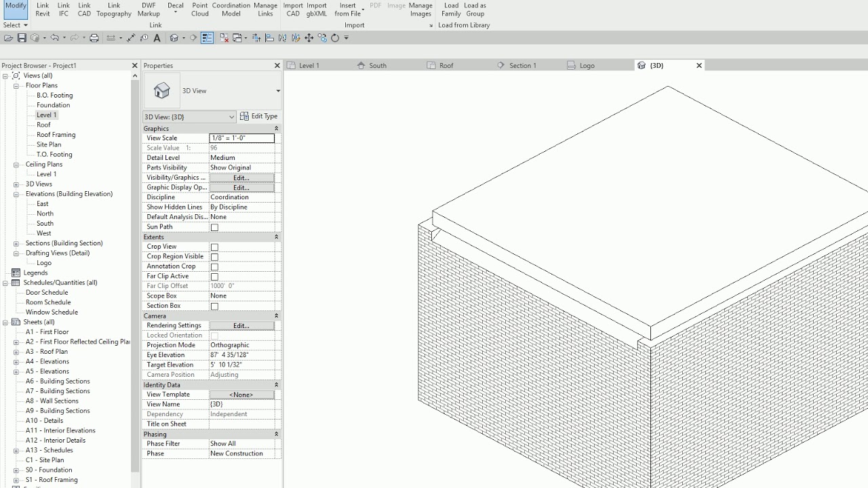Click the Print icon
This screenshot has width=868, height=488.
coord(94,38)
